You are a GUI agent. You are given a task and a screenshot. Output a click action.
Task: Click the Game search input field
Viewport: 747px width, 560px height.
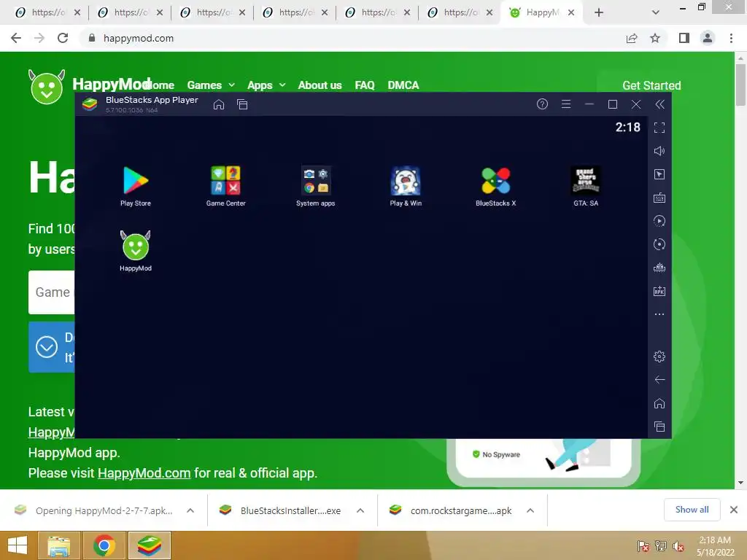point(52,292)
